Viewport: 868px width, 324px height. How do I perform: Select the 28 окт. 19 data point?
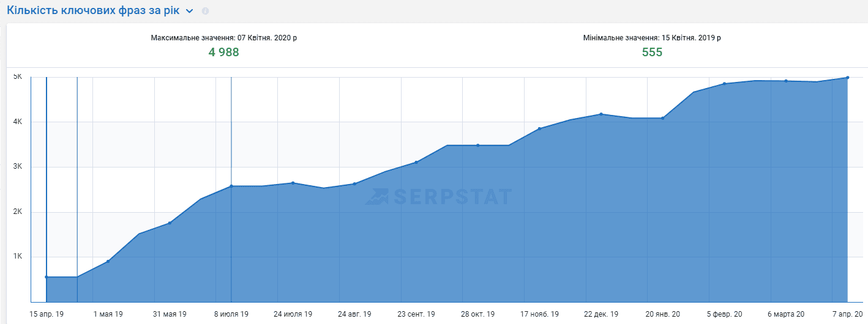478,145
